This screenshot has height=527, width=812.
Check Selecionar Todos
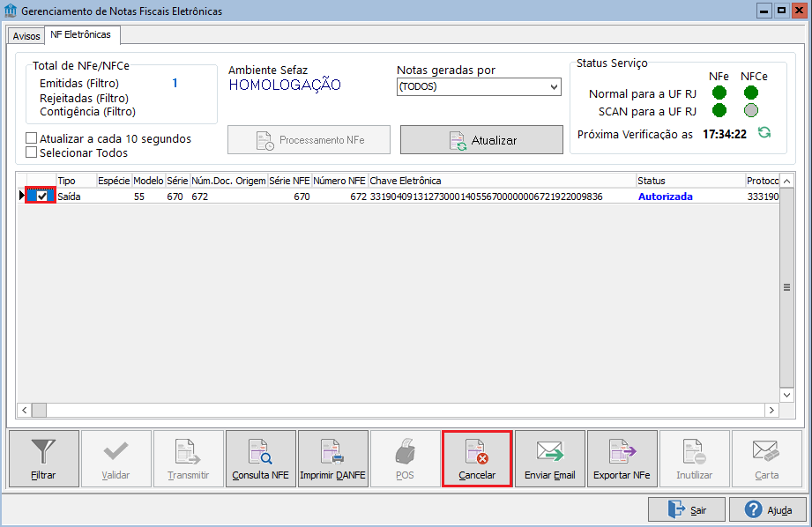click(x=32, y=152)
